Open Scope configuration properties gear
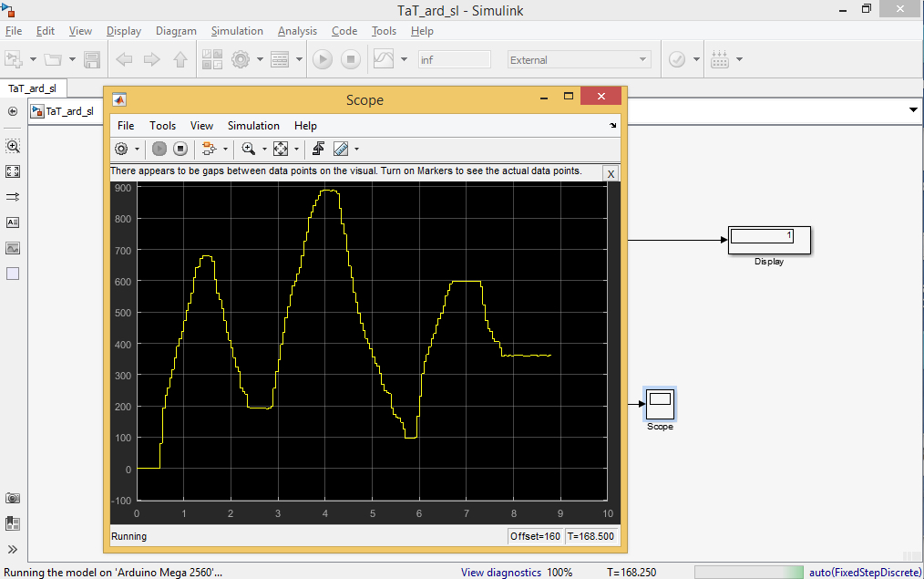This screenshot has height=579, width=924. tap(121, 150)
